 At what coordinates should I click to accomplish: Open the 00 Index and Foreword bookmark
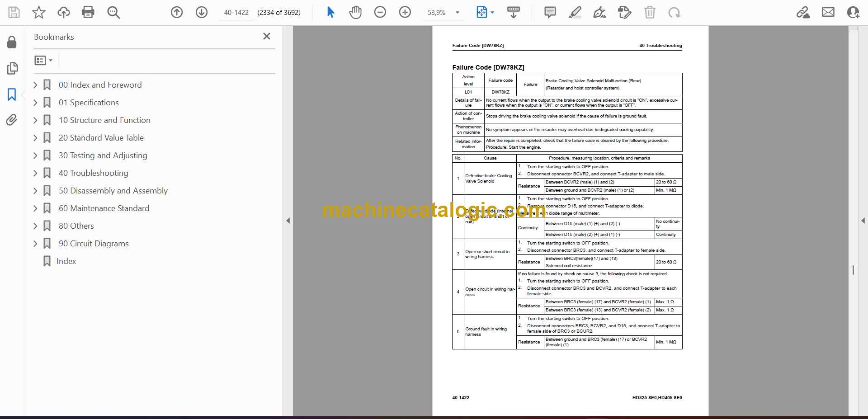coord(100,85)
